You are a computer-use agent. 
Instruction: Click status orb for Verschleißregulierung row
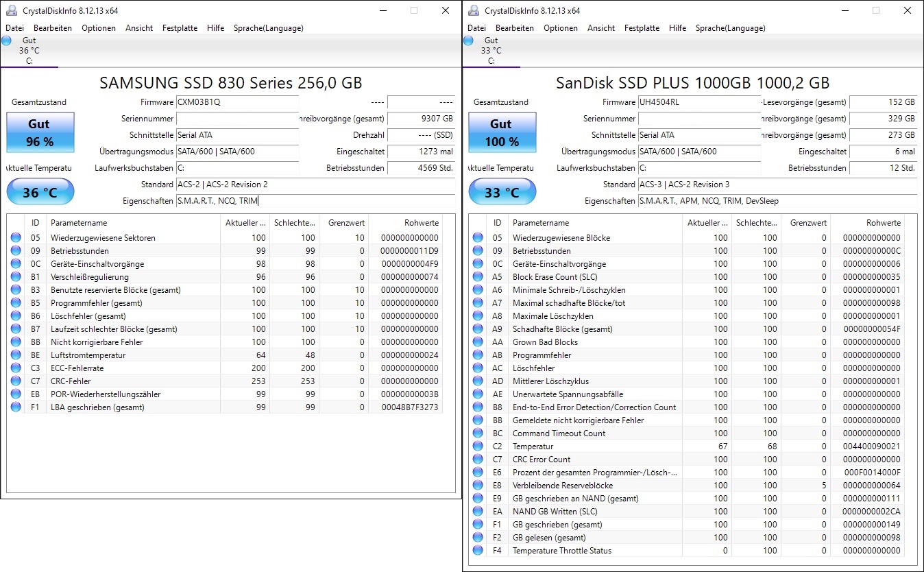16,277
